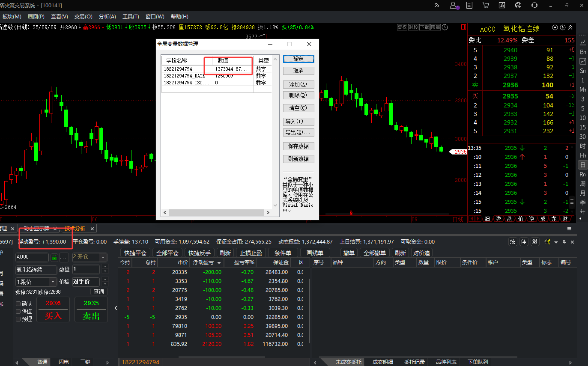The height and width of the screenshot is (366, 588).
Task: Open the hamburger menu above trade panel
Action: [570, 229]
